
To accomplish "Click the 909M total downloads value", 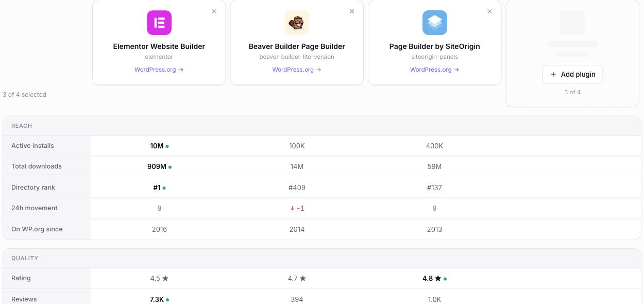I will (157, 166).
